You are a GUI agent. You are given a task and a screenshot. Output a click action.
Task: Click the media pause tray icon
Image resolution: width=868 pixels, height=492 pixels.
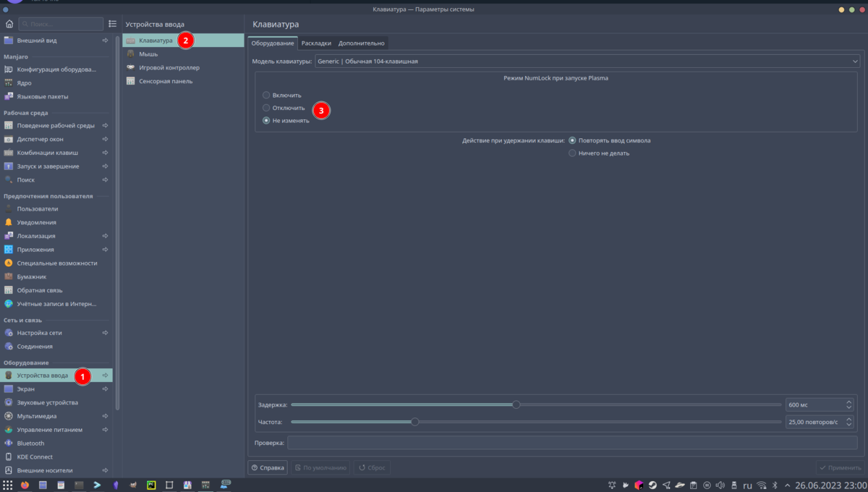point(707,485)
